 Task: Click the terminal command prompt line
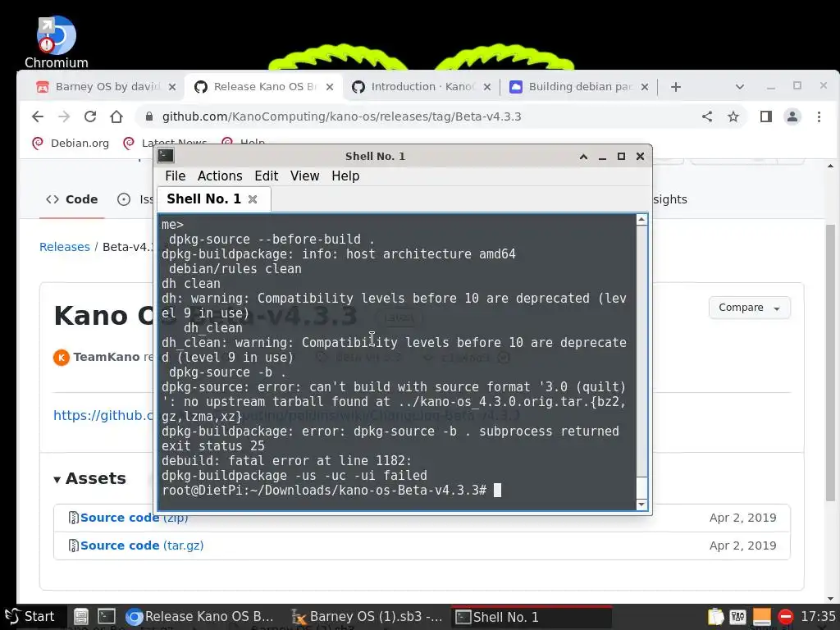point(331,491)
